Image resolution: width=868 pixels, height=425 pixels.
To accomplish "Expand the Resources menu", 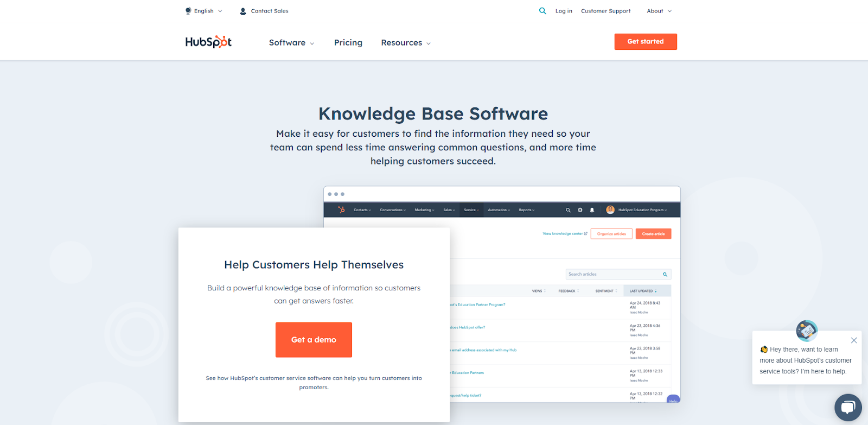I will point(406,42).
